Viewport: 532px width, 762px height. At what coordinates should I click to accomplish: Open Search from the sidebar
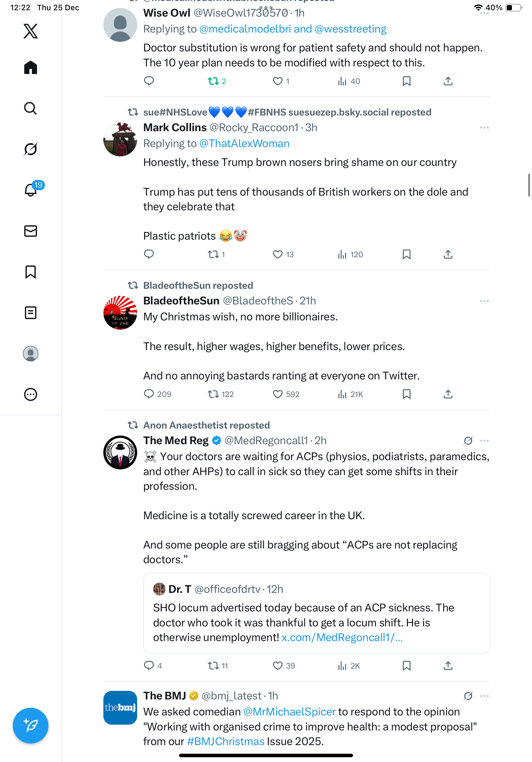(x=31, y=108)
